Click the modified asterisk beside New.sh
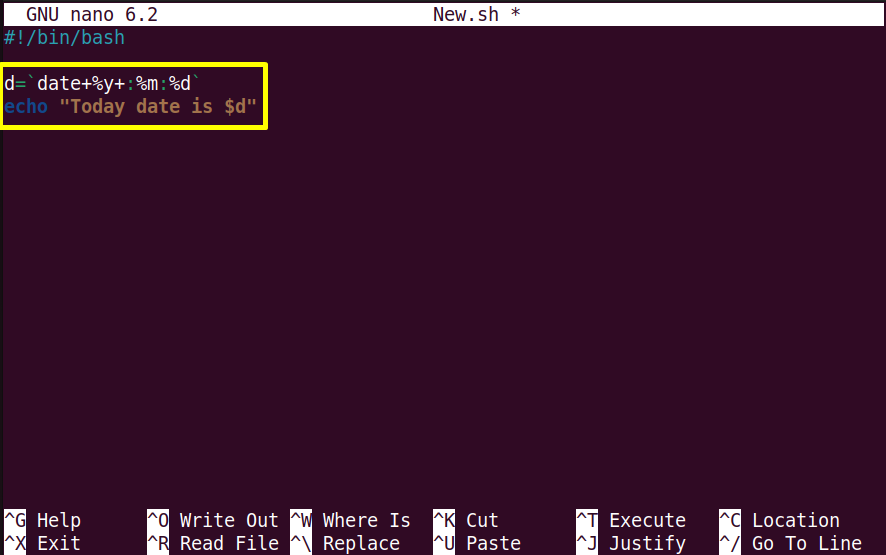886x555 pixels. 515,14
